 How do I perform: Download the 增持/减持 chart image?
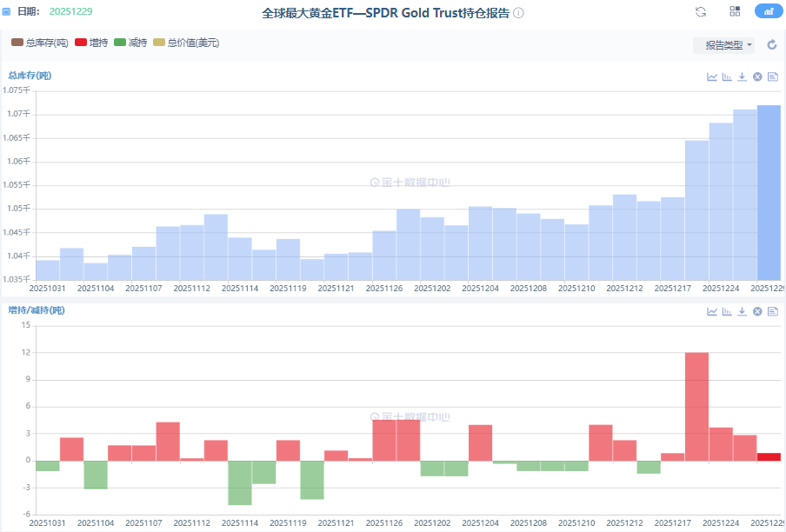(x=742, y=311)
